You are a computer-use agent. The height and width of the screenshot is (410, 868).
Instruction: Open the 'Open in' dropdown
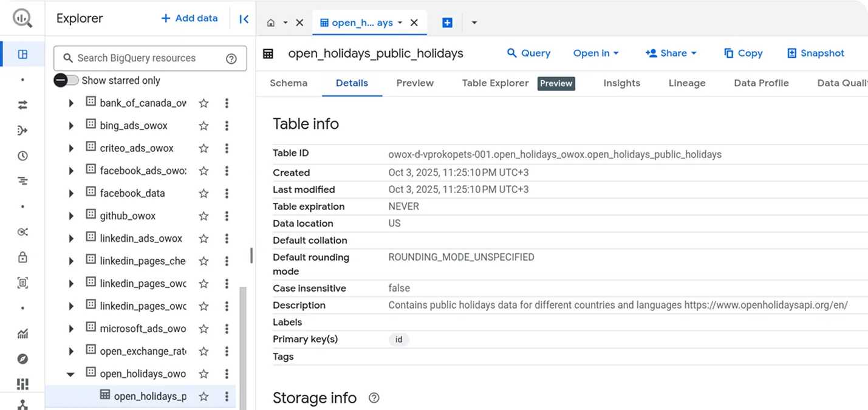595,53
